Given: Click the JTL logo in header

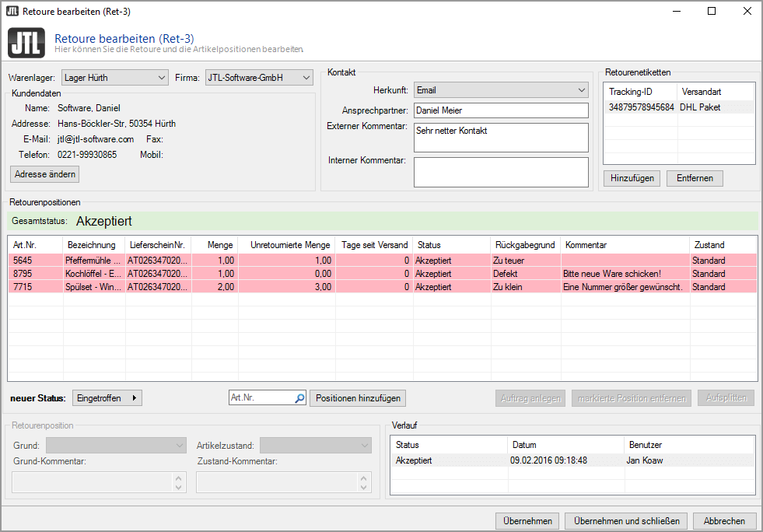Looking at the screenshot, I should tap(27, 42).
